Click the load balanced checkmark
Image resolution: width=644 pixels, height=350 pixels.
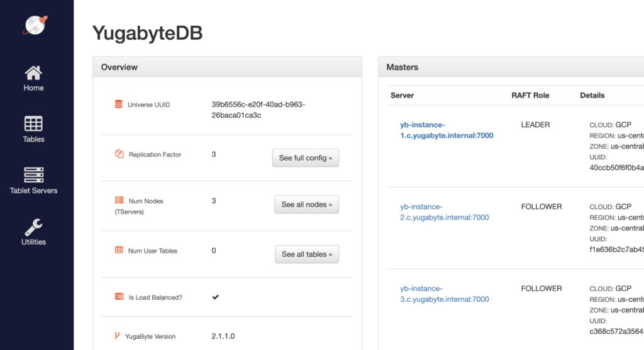pyautogui.click(x=215, y=297)
